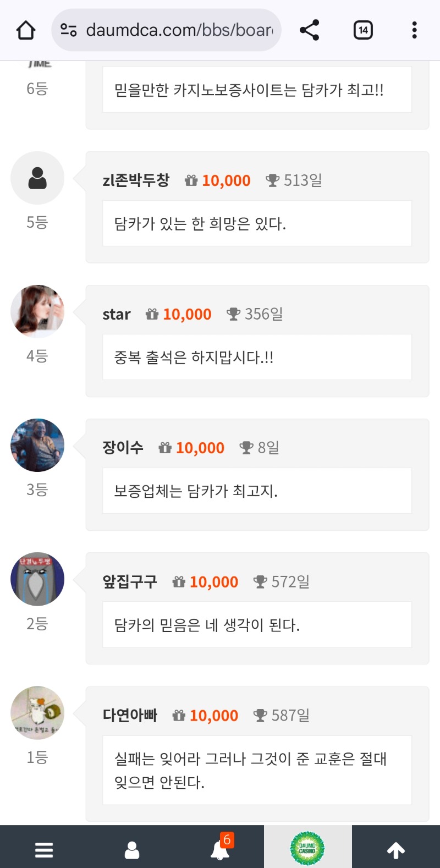The image size is (440, 868).
Task: Tap the daumdca.com address bar
Action: point(179,30)
